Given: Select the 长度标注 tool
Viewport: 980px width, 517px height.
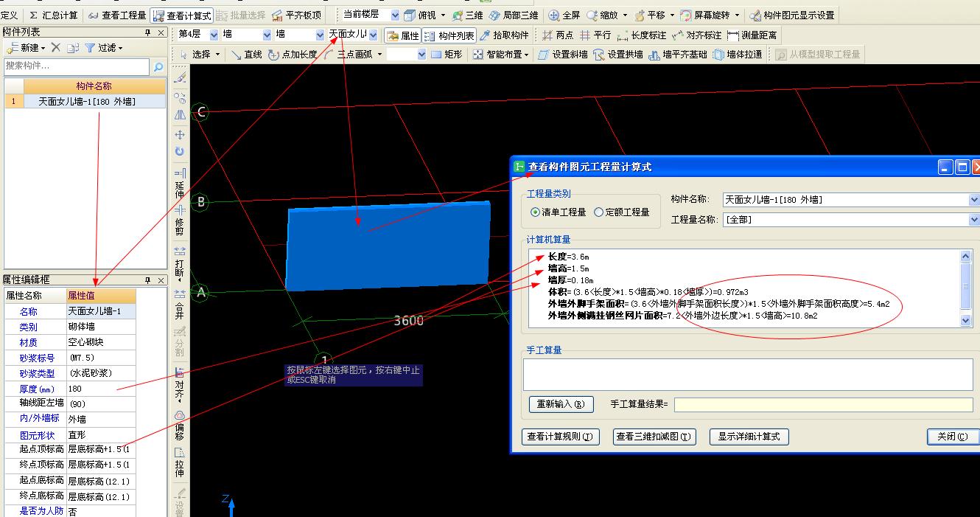Looking at the screenshot, I should (642, 35).
